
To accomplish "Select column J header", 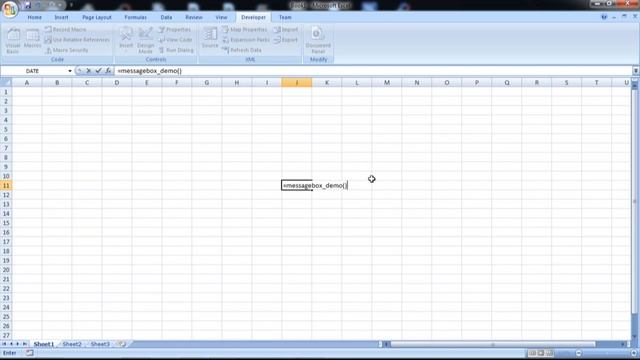I will [x=297, y=82].
